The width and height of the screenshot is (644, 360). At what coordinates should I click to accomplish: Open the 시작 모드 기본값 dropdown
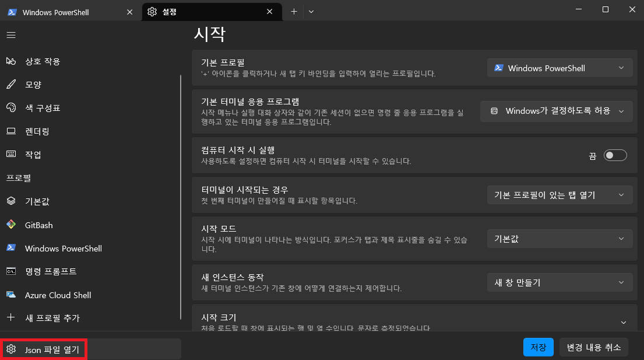(x=560, y=239)
